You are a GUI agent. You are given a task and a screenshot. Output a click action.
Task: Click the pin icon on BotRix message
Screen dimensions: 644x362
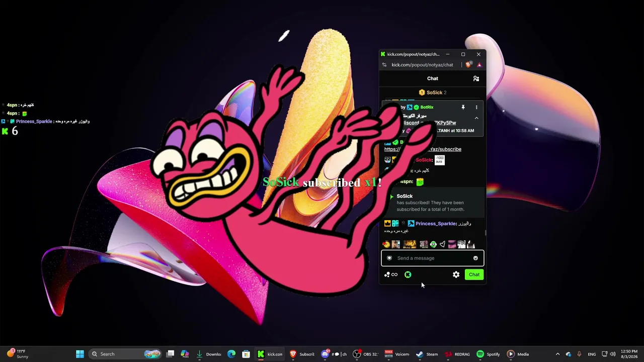pyautogui.click(x=463, y=107)
